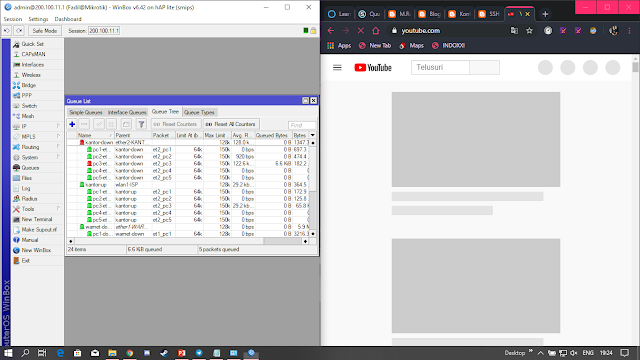The height and width of the screenshot is (360, 640).
Task: Expand the MPLS submenu
Action: (58, 136)
